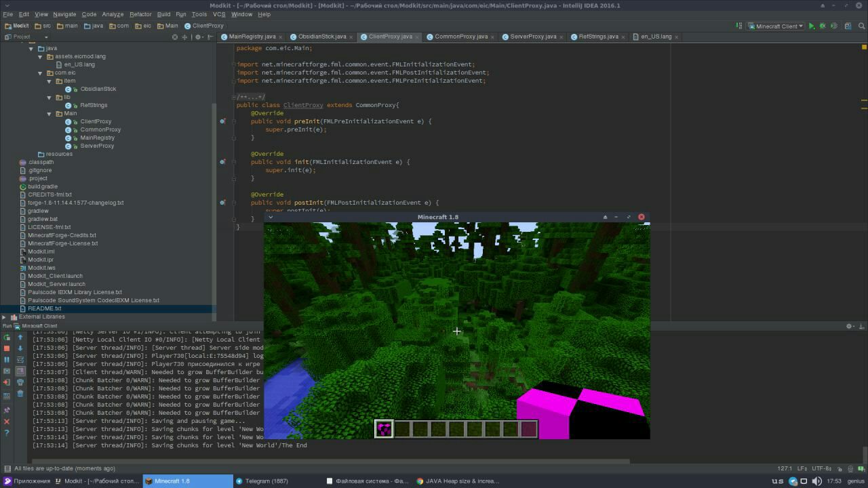
Task: Select ObsidianStick class in project tree
Action: [98, 89]
